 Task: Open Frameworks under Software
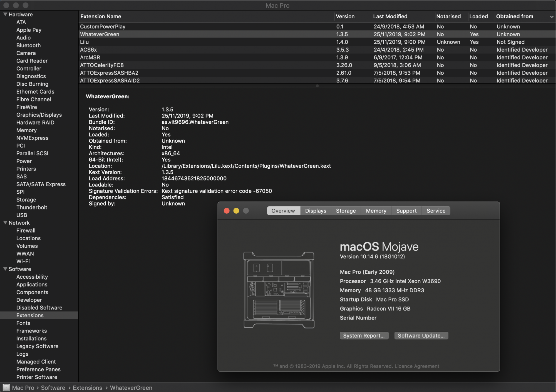point(31,331)
